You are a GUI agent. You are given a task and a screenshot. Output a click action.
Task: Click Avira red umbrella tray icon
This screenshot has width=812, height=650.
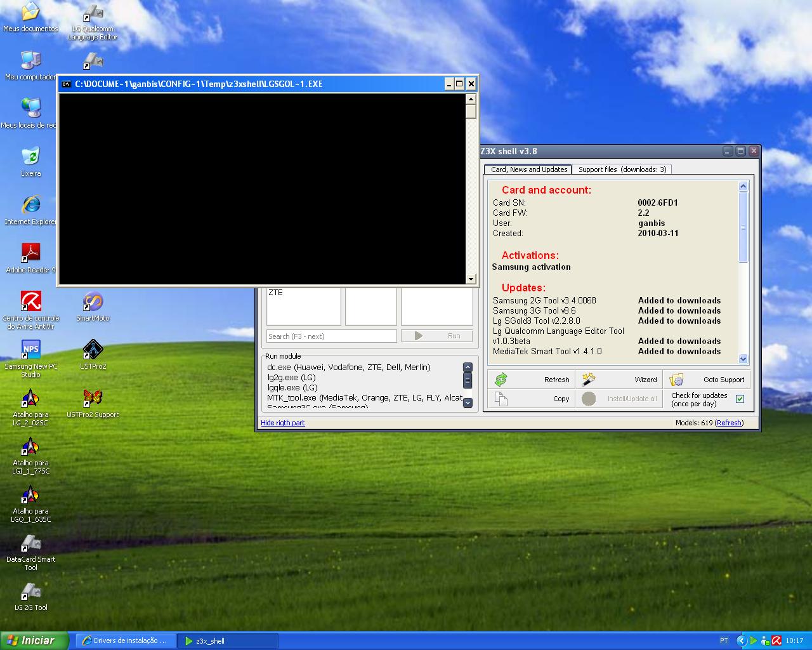[776, 640]
